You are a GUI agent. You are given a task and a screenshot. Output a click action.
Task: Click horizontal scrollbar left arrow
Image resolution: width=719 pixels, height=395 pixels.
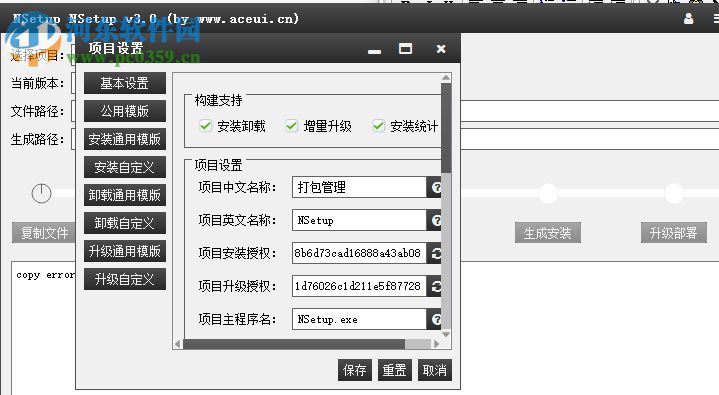(x=178, y=344)
